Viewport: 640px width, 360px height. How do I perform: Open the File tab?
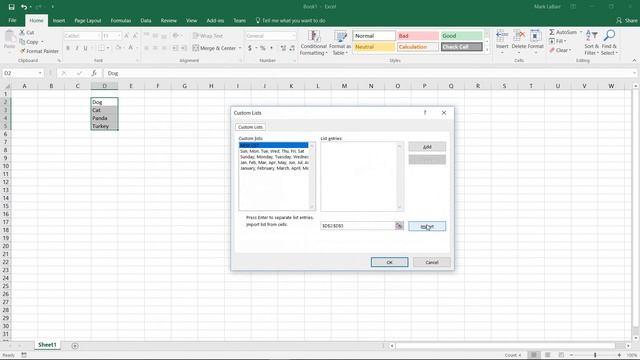click(12, 20)
